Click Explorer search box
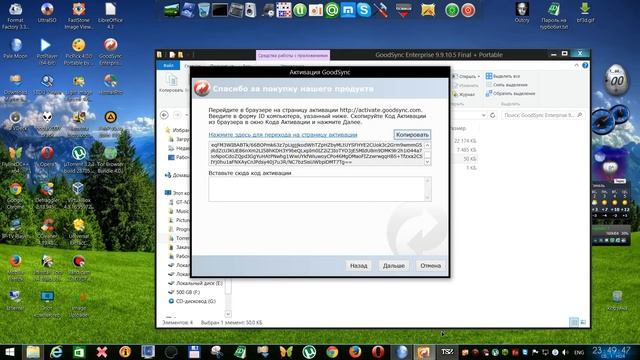The width and height of the screenshot is (640, 360). coord(543,116)
